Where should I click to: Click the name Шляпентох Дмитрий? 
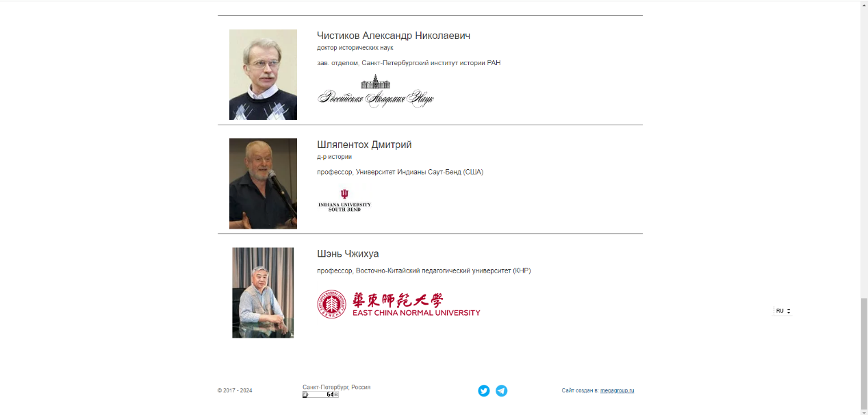(364, 144)
